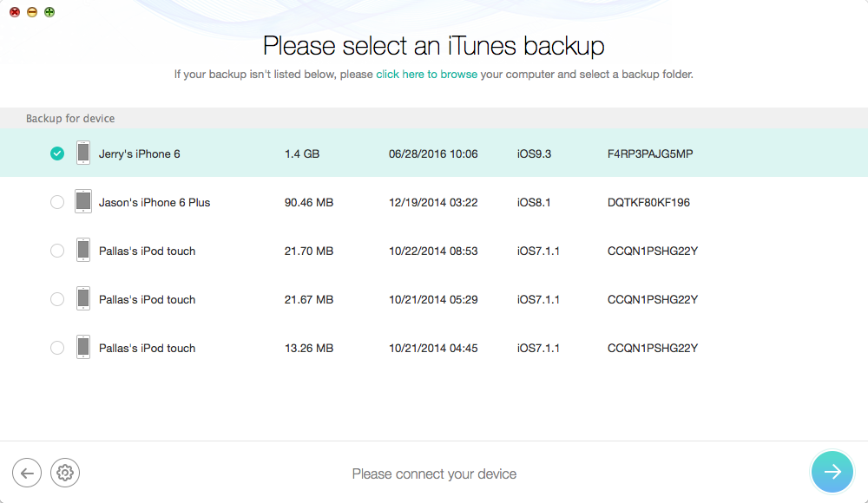Viewport: 868px width, 503px height.
Task: Click the name 'Jason's iPhone 6 Plus'
Action: tap(155, 203)
